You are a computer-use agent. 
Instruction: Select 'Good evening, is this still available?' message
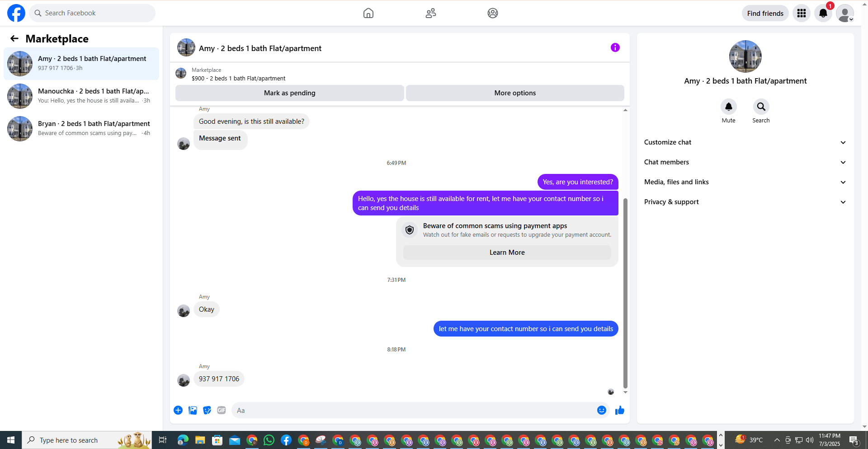[x=251, y=121]
